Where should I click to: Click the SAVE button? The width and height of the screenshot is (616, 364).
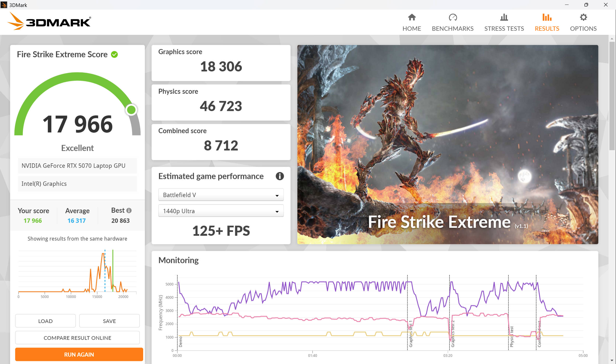pyautogui.click(x=109, y=321)
